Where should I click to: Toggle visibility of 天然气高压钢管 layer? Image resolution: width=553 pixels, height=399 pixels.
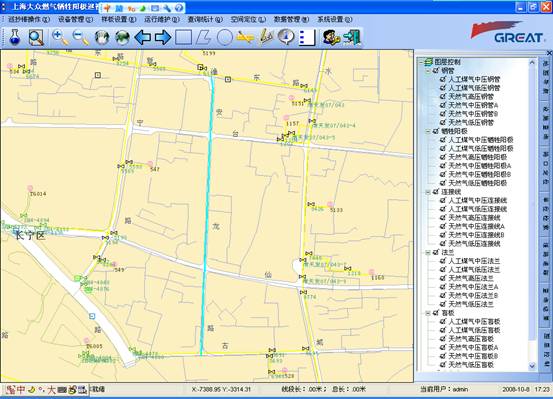(443, 97)
